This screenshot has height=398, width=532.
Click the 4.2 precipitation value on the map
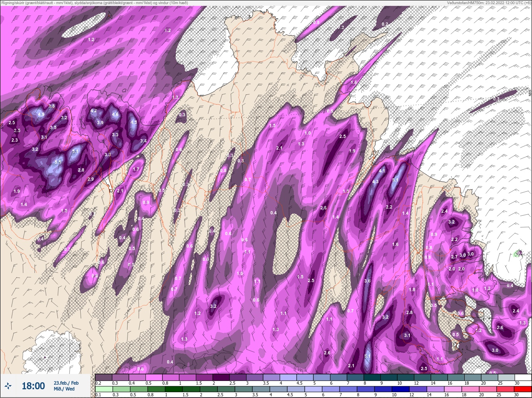94,111
